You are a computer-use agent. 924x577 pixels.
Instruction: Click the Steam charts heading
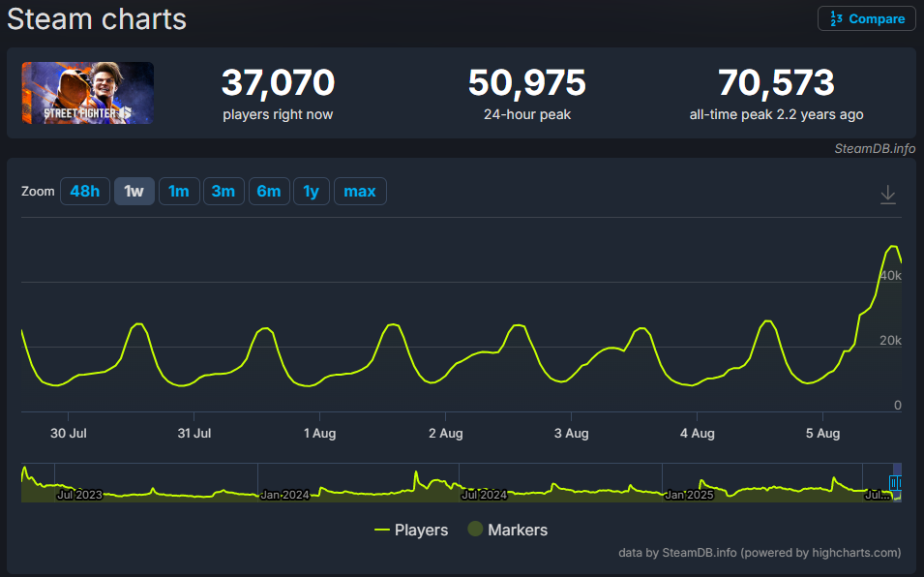coord(97,18)
